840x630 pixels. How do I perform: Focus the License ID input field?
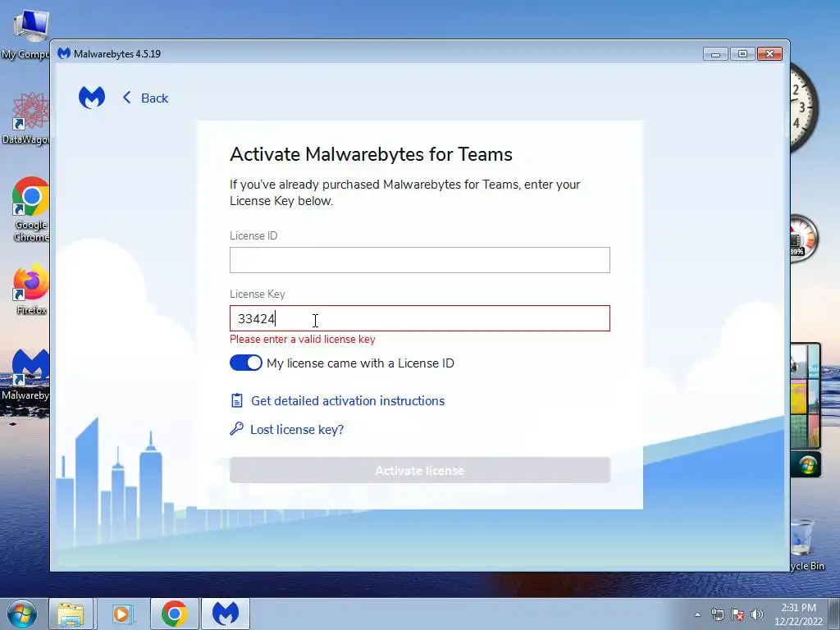tap(419, 260)
